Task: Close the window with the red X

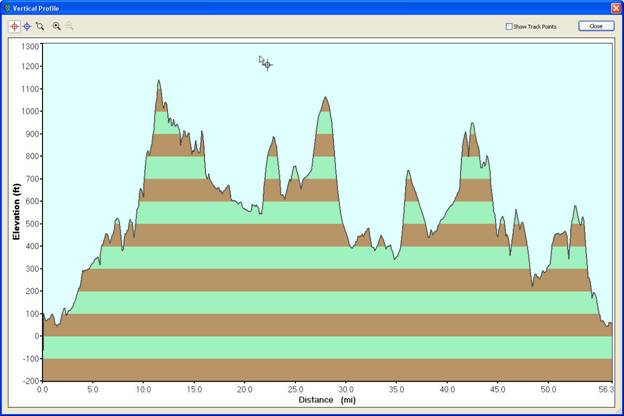Action: coord(615,7)
